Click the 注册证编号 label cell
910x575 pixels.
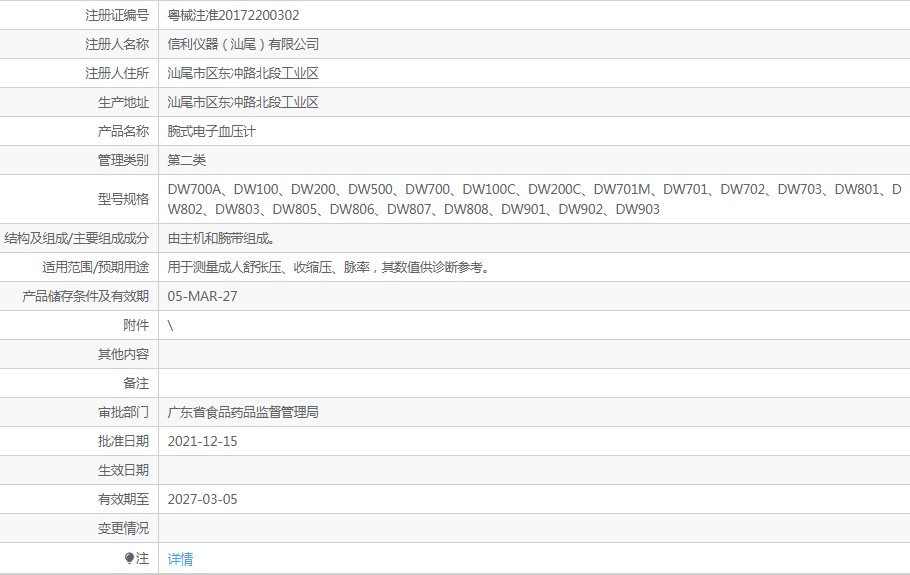(117, 15)
